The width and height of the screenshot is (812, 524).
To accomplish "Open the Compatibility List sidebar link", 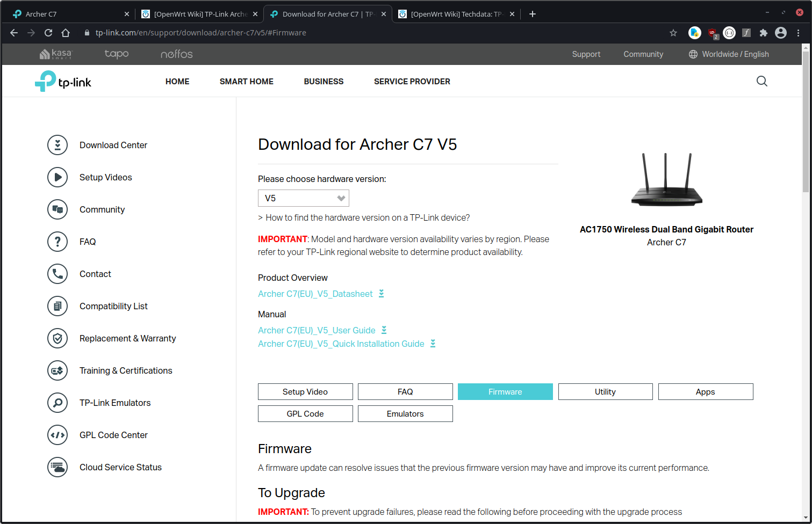I will 113,306.
